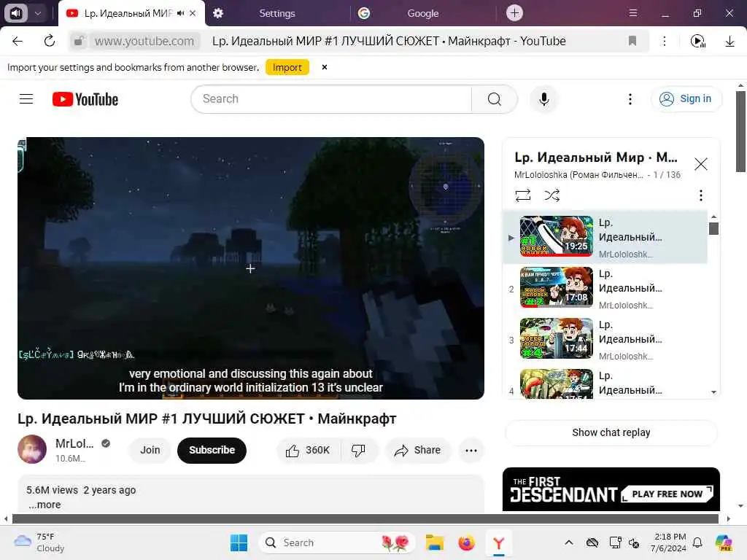Click the site lock icon in the address bar
The height and width of the screenshot is (560, 747).
(79, 41)
